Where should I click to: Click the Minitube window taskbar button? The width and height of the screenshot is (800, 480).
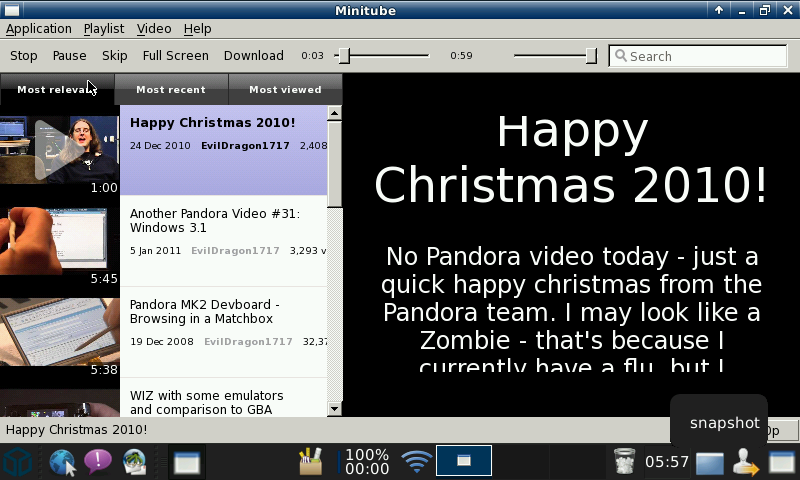[187, 462]
